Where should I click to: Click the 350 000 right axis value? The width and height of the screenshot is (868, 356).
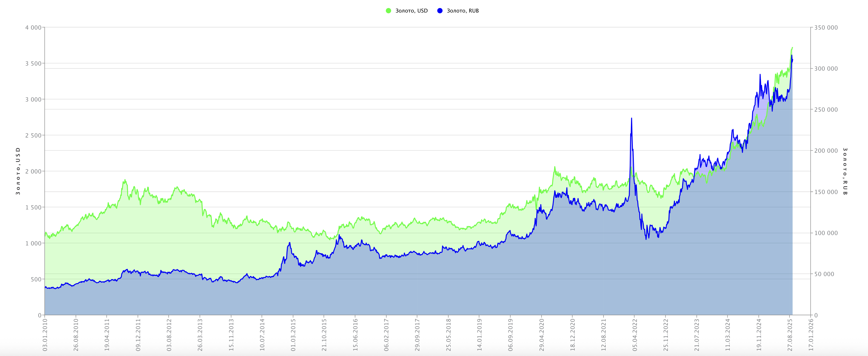pos(826,28)
